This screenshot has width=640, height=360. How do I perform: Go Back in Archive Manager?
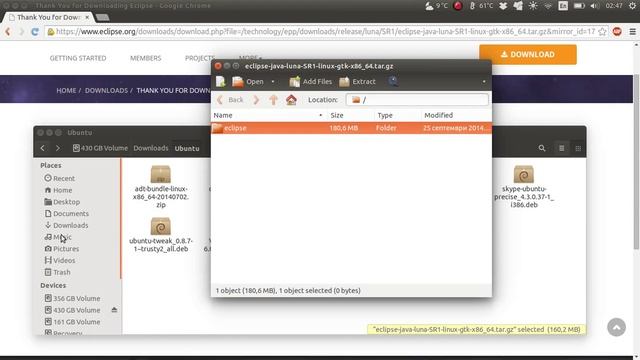(x=230, y=100)
